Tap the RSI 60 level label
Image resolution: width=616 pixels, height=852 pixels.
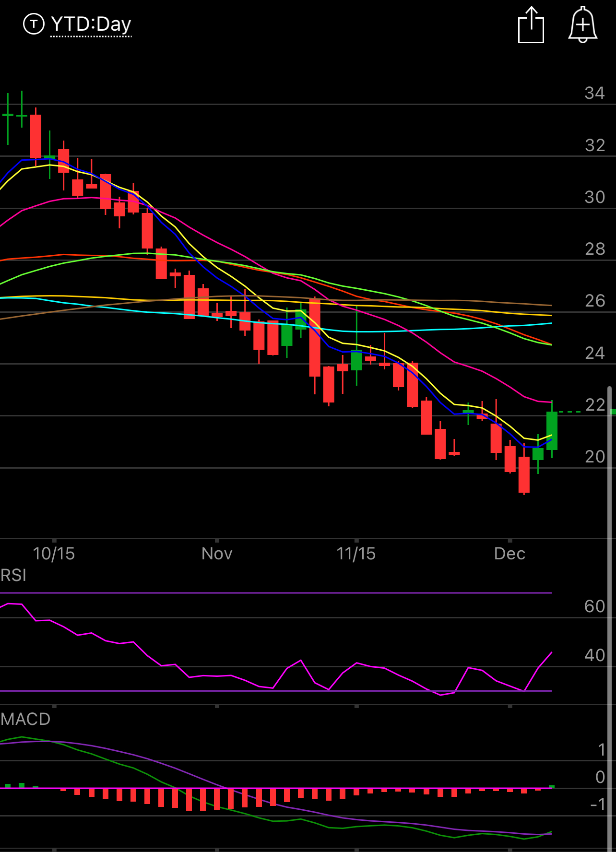(x=595, y=606)
